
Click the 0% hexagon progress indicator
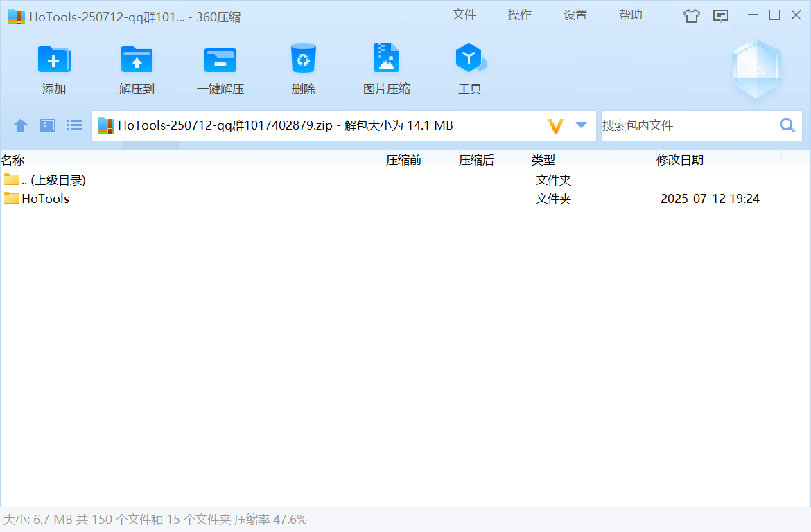pyautogui.click(x=756, y=69)
